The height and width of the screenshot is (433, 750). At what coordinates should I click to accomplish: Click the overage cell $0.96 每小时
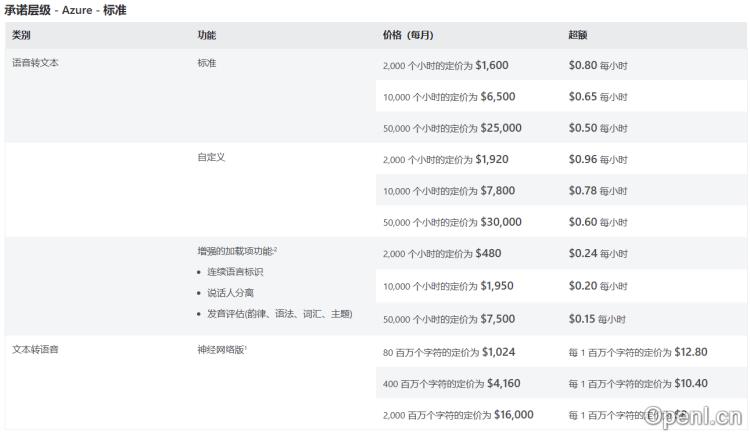(598, 159)
